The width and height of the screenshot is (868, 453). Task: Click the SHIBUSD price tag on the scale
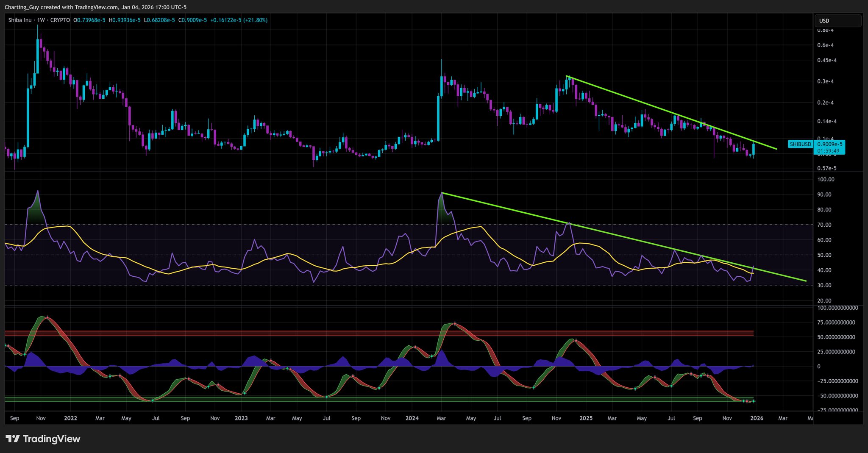801,144
